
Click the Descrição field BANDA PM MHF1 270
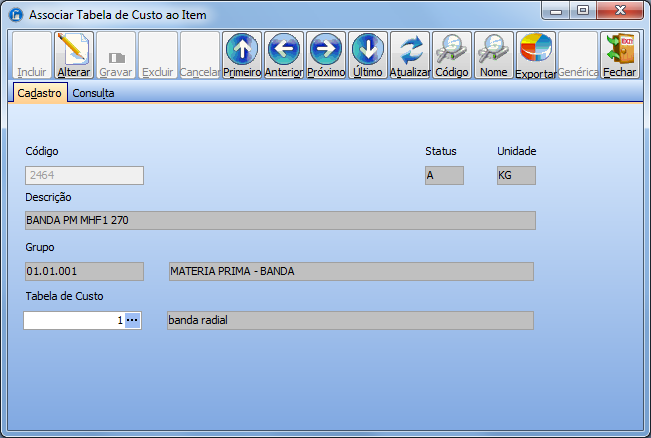click(x=280, y=221)
